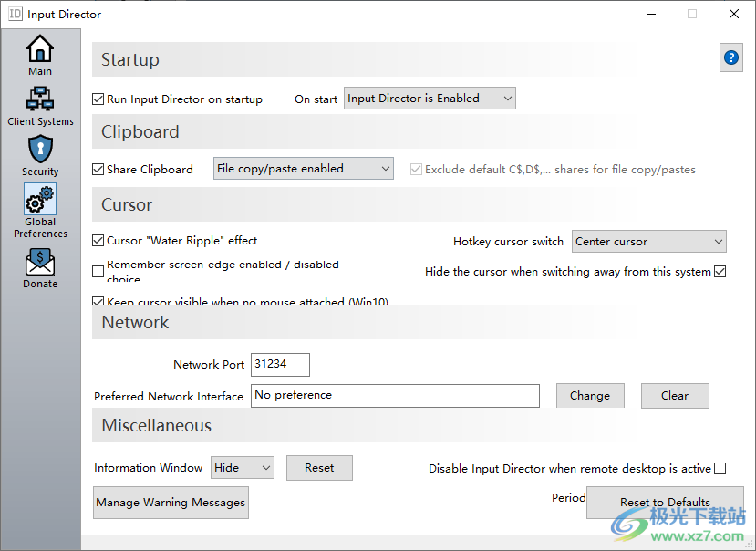The width and height of the screenshot is (756, 551).
Task: Click the Cursor section heading
Action: (x=127, y=204)
